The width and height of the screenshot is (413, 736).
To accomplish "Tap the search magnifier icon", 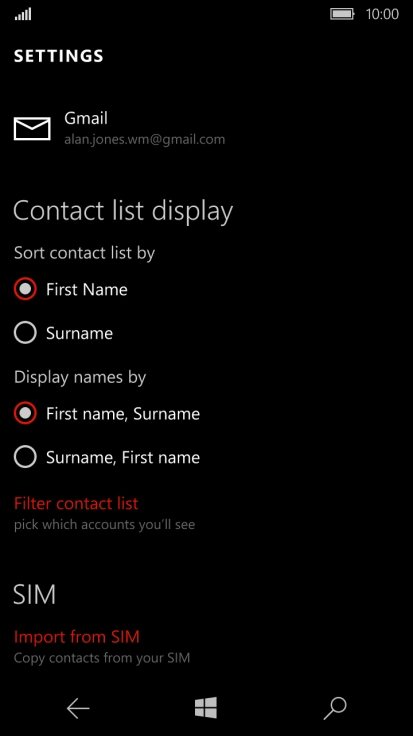I will click(335, 708).
